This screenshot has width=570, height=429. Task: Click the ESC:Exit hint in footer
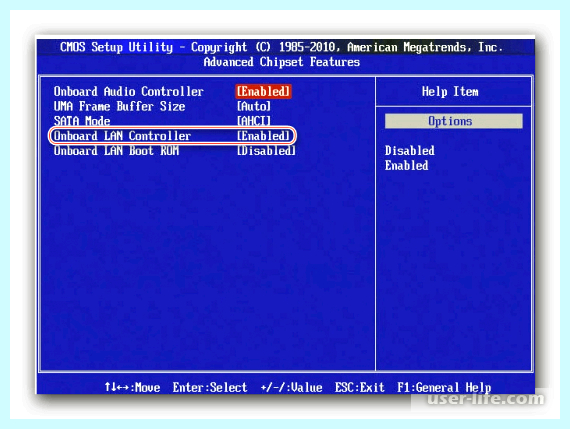pos(360,387)
